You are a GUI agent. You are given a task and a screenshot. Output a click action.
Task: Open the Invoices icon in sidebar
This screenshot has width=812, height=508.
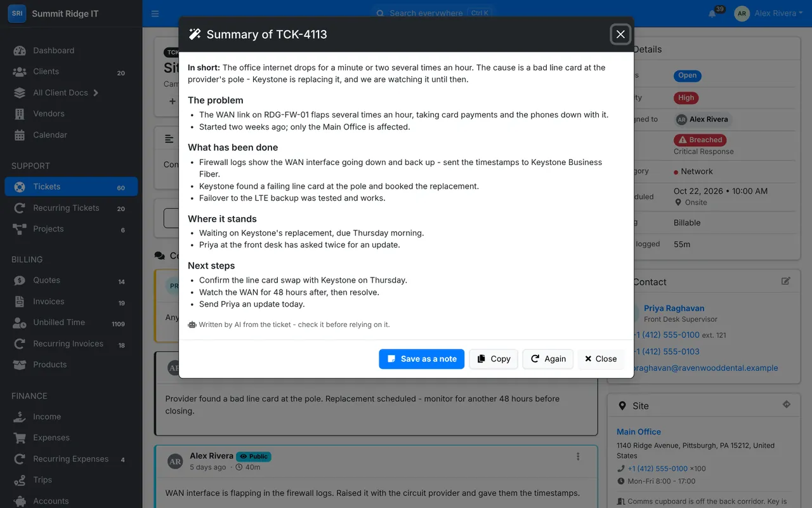coord(20,302)
